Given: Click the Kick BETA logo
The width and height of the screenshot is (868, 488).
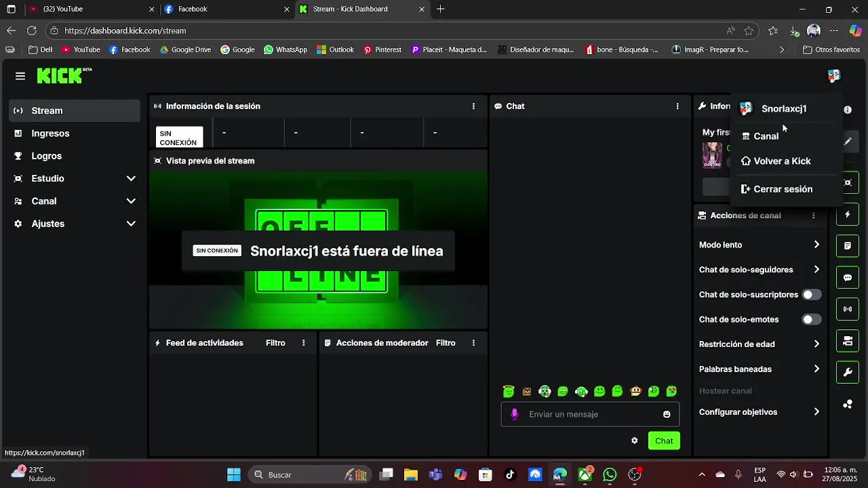Looking at the screenshot, I should click(x=64, y=75).
